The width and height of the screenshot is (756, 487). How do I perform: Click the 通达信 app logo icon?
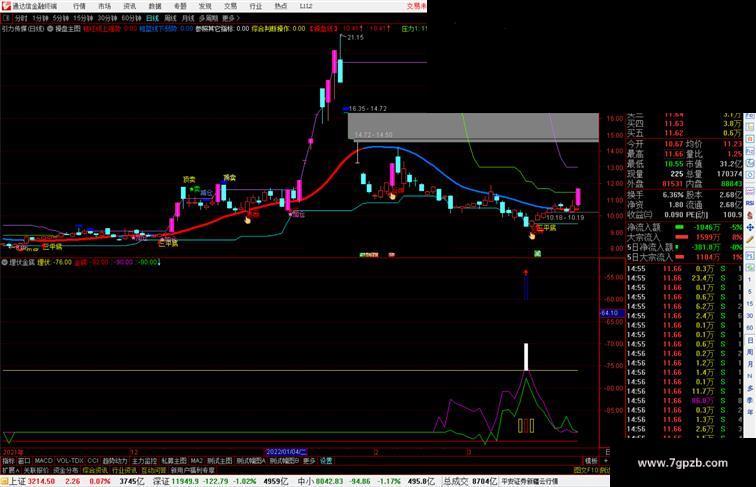(x=6, y=6)
